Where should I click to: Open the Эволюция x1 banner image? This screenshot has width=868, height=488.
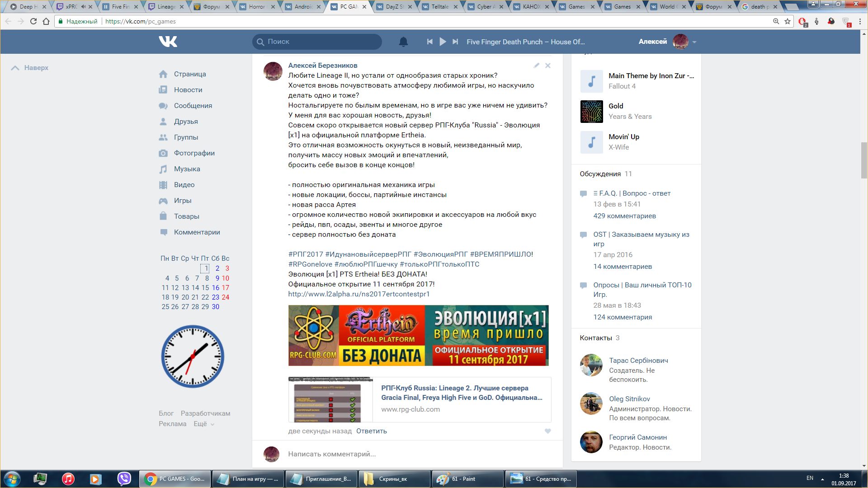pos(419,335)
